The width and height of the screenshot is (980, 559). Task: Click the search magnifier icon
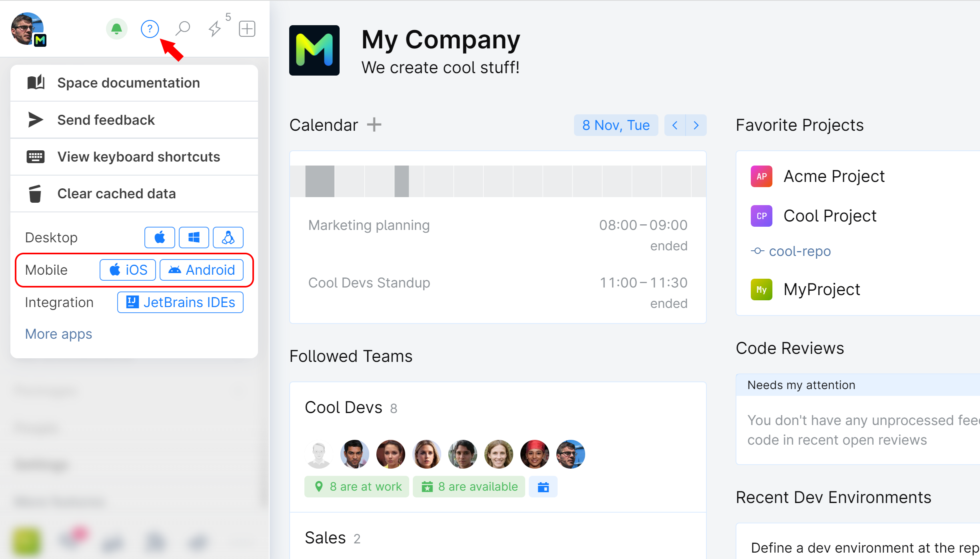(183, 28)
